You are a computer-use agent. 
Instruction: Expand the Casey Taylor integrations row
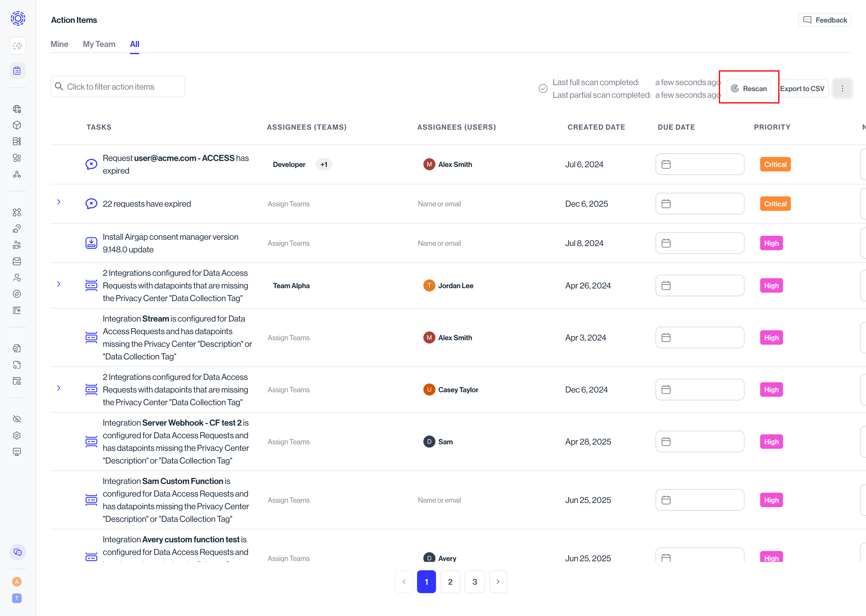[x=59, y=388]
